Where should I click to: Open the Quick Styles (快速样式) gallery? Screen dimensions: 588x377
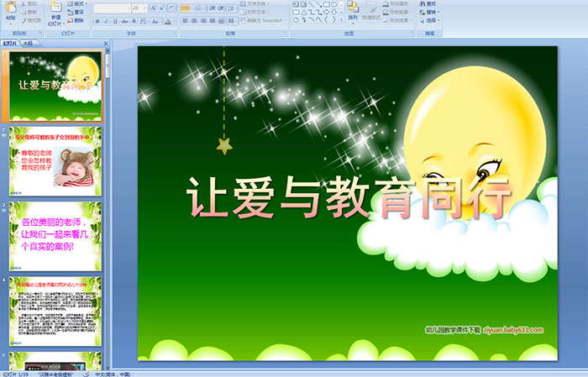[371, 11]
